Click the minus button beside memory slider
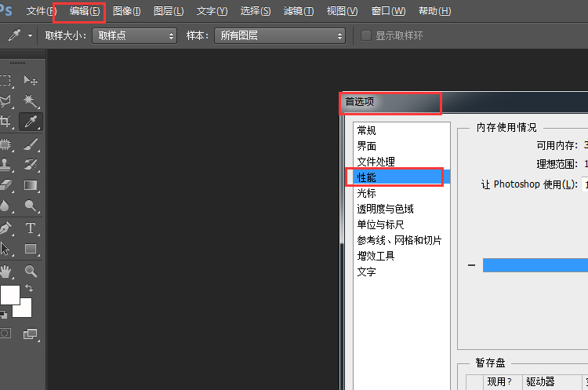588x390 pixels. (471, 265)
